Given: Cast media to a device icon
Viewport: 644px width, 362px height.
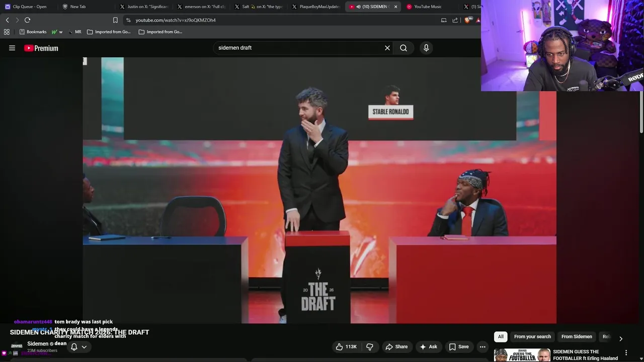Looking at the screenshot, I should [x=444, y=20].
